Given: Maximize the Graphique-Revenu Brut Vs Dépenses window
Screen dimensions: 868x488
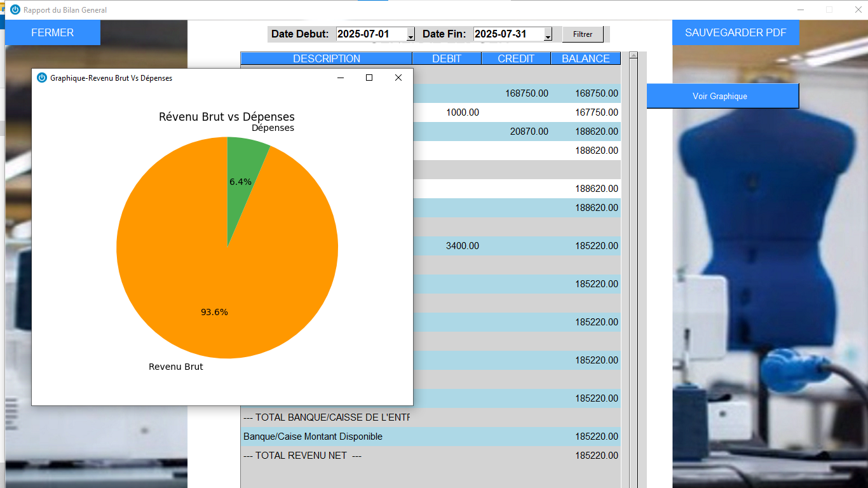Looking at the screenshot, I should [x=369, y=78].
